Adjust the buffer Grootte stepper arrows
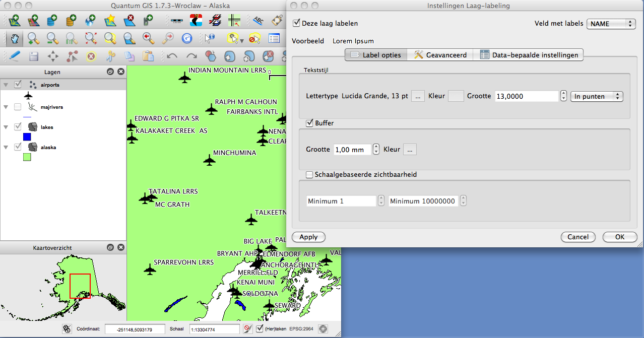 (x=376, y=149)
